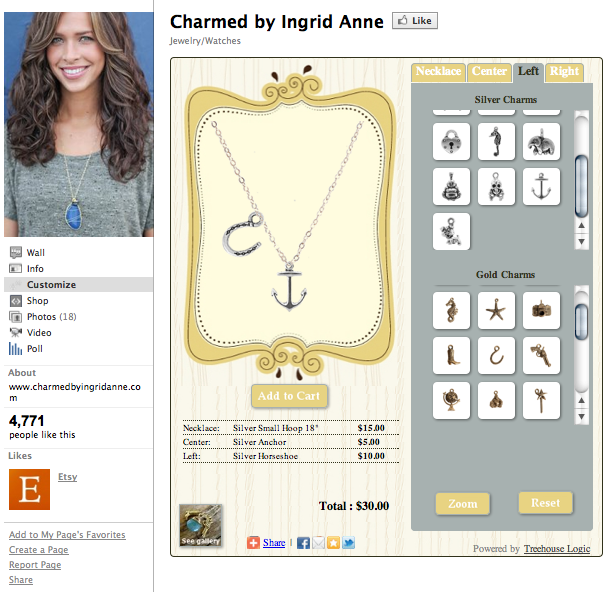The image size is (613, 592).
Task: Pick the gold camera charm
Action: coord(541,310)
